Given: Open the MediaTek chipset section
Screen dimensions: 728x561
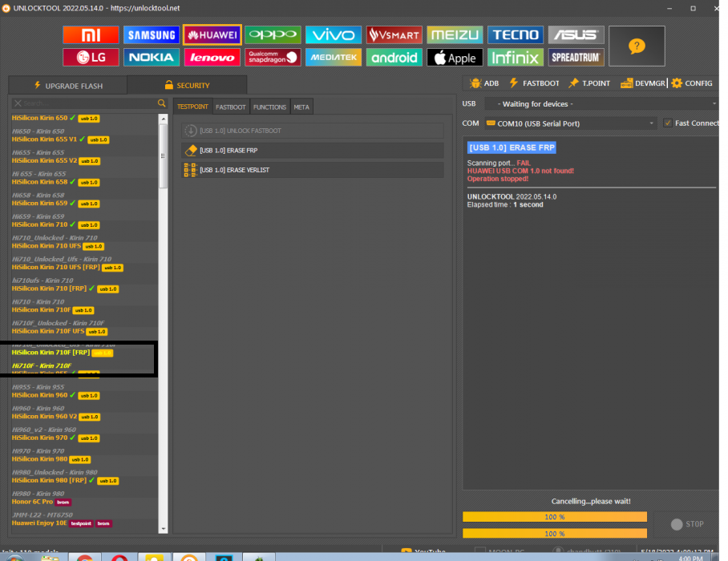Looking at the screenshot, I should click(334, 58).
